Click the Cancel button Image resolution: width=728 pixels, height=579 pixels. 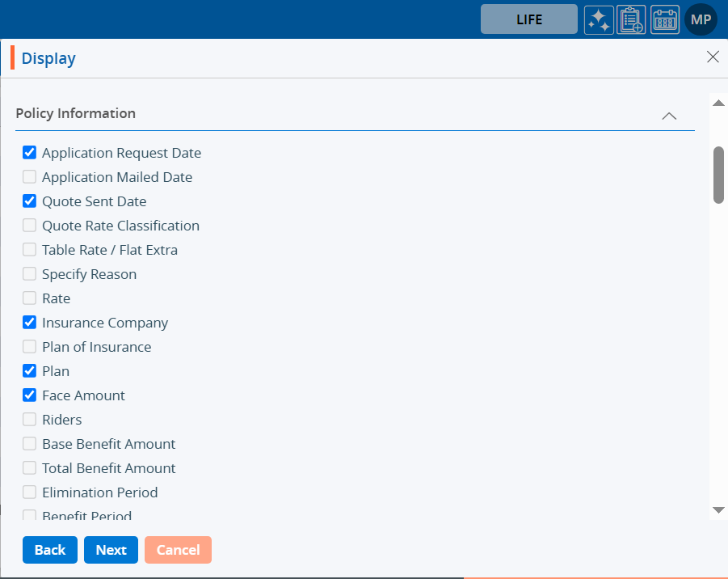click(178, 550)
